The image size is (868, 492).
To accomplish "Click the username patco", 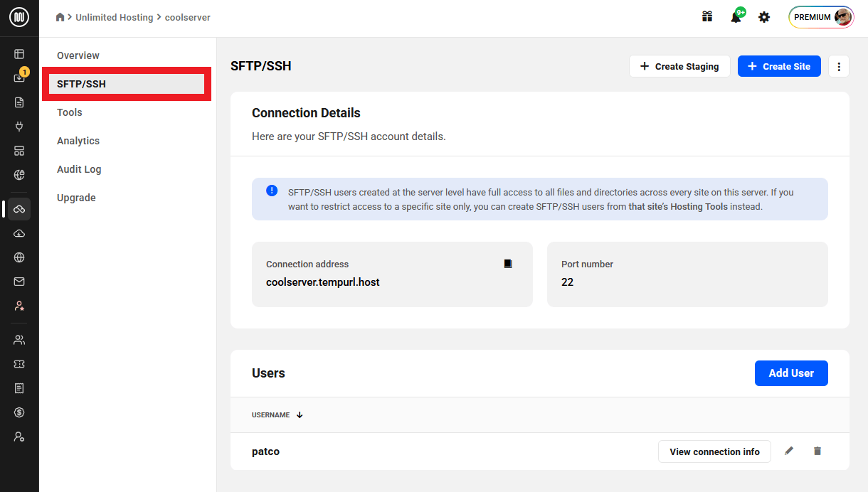I will coord(265,451).
